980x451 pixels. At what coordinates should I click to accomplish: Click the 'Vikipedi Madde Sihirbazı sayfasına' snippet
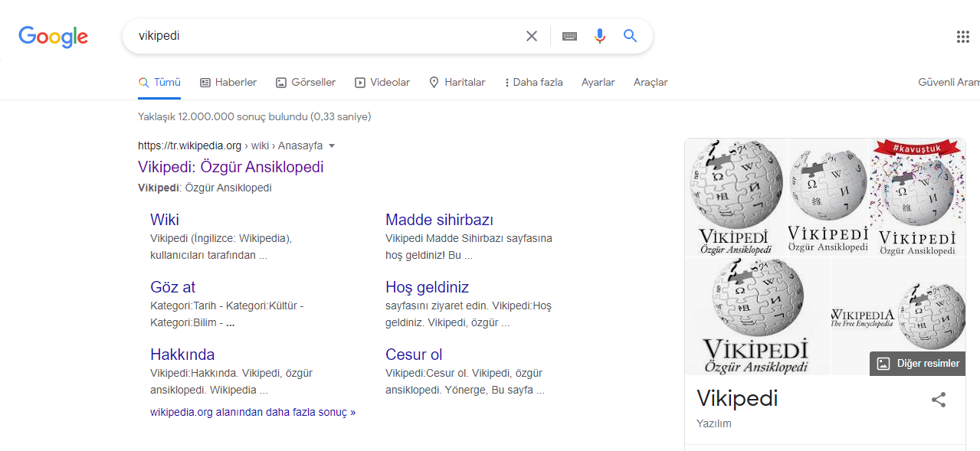coord(469,238)
